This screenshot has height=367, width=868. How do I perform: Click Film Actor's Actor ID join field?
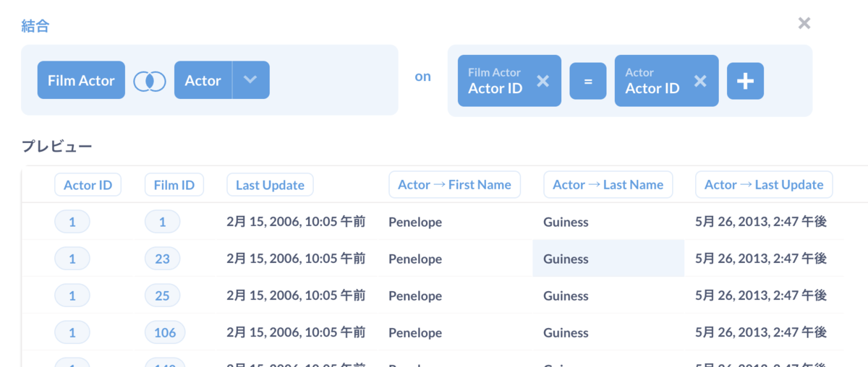(495, 81)
